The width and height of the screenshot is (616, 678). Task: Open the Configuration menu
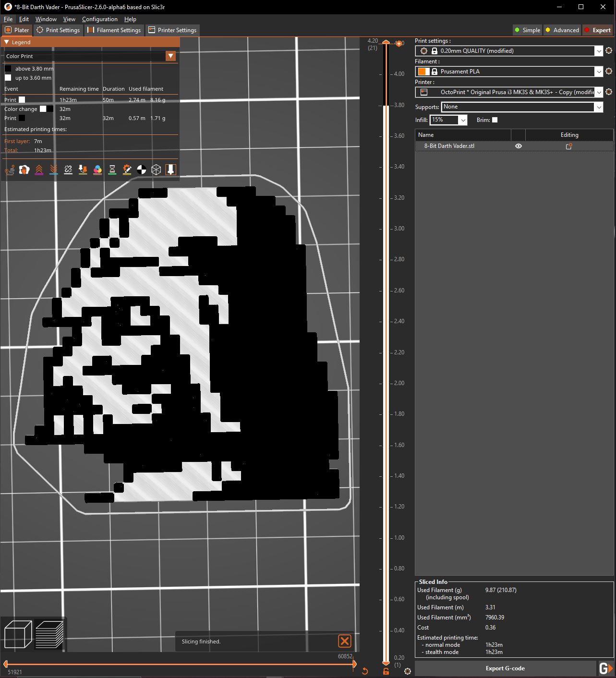[x=99, y=19]
